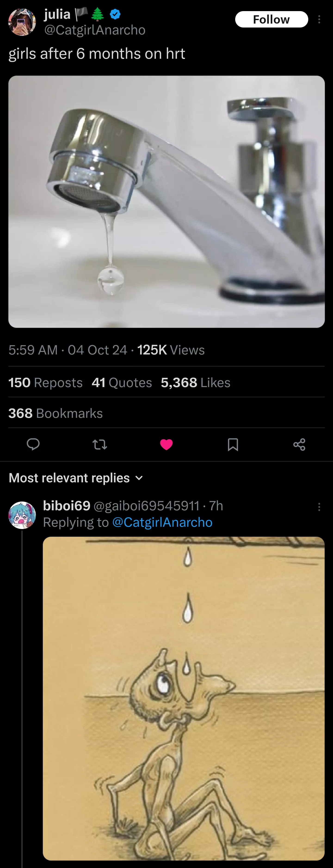View the 5,368 Likes list
Image resolution: width=333 pixels, height=868 pixels.
tap(195, 383)
